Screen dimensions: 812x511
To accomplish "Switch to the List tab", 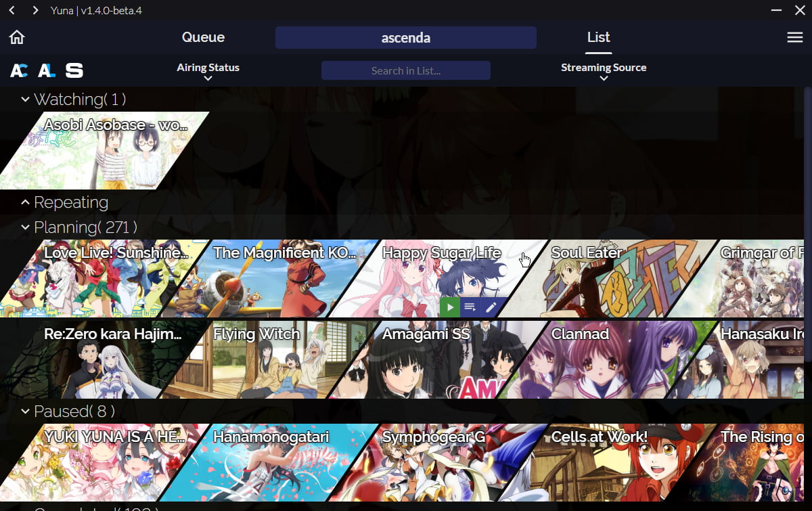I will 599,37.
